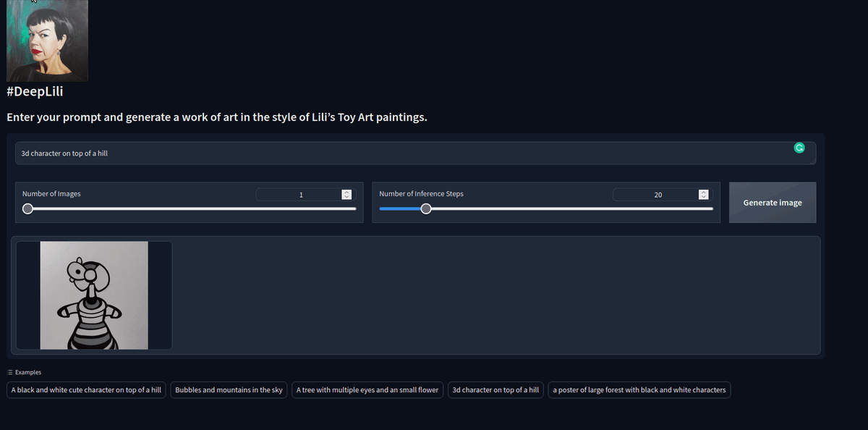Image resolution: width=868 pixels, height=430 pixels.
Task: Click the "Enter your prompt and generate" description text
Action: tap(217, 117)
